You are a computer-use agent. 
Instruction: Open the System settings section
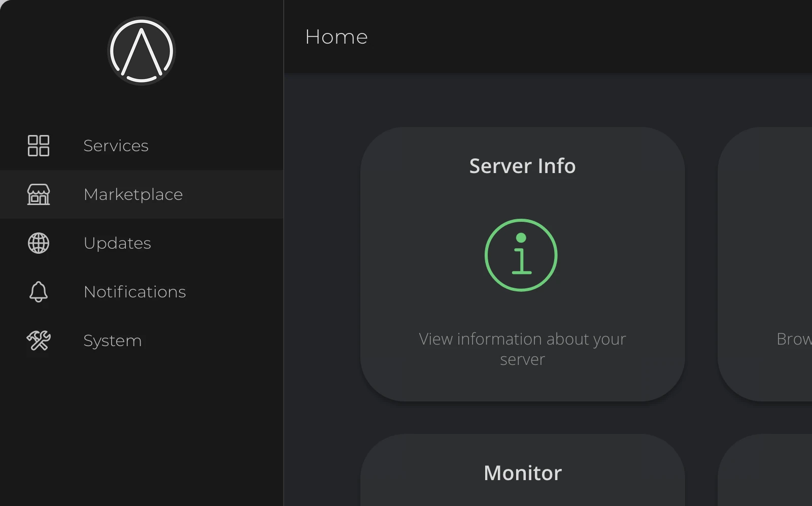112,341
